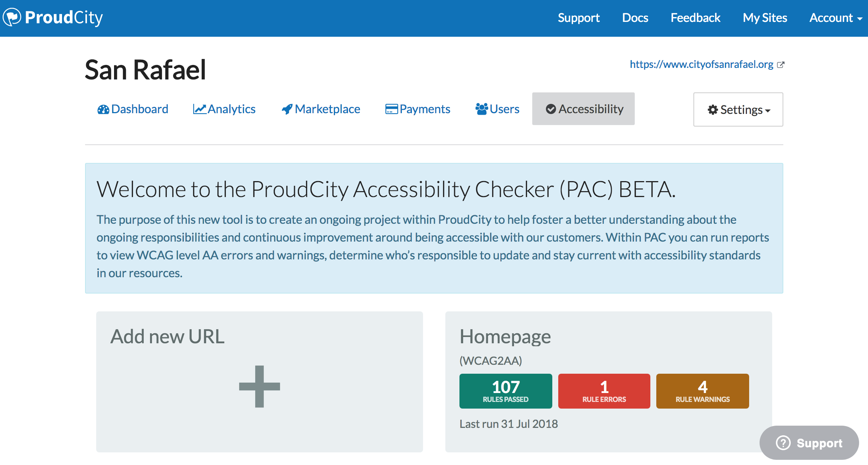Viewport: 868px width, 465px height.
Task: Click the large plus icon to add URL
Action: click(x=260, y=386)
